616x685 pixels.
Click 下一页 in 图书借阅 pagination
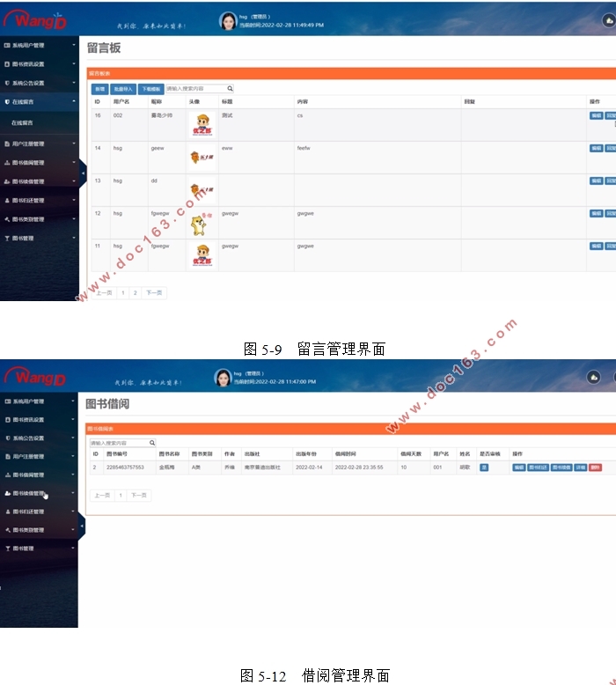pyautogui.click(x=139, y=496)
